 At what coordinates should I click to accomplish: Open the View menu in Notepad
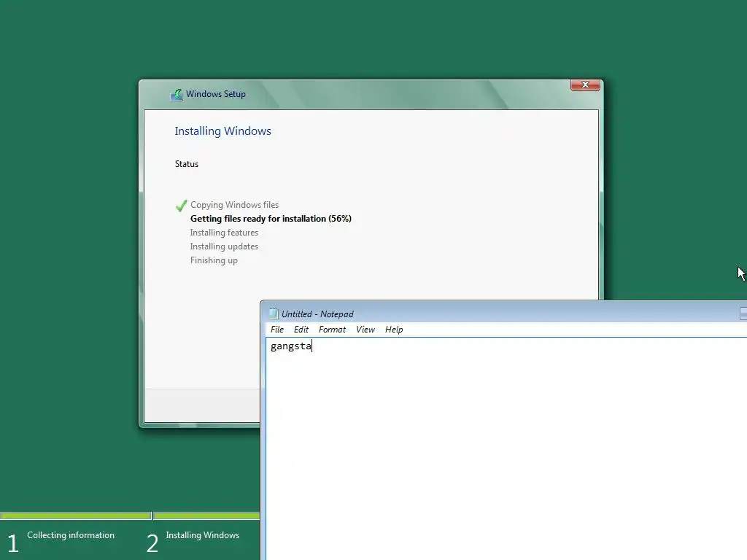(x=365, y=330)
